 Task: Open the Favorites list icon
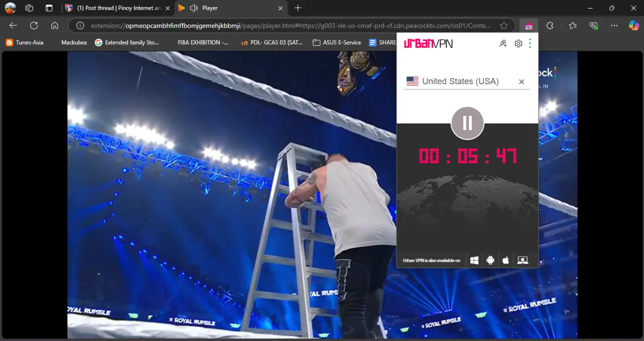tap(573, 26)
